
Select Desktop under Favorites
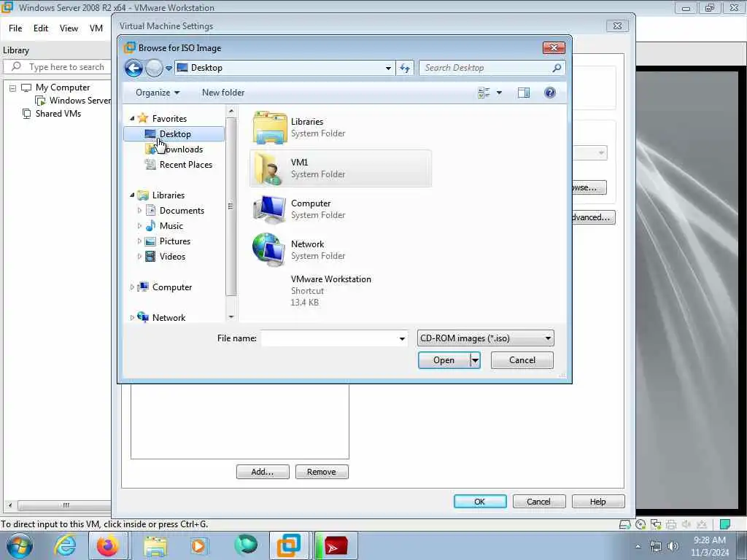(x=174, y=134)
